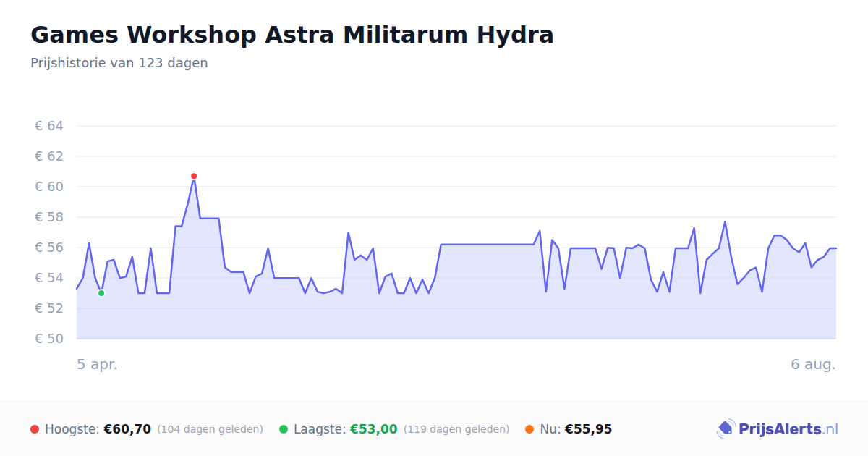Click the 5 apr. start date label

click(98, 365)
